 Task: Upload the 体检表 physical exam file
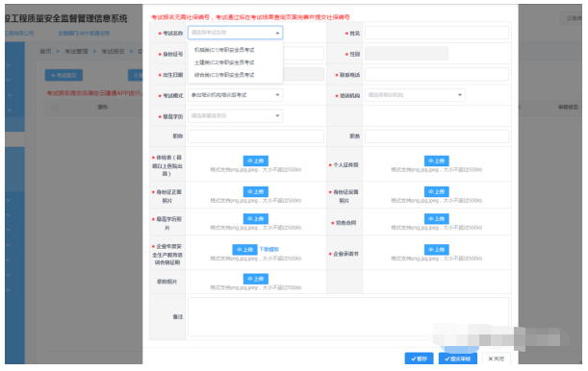(255, 161)
